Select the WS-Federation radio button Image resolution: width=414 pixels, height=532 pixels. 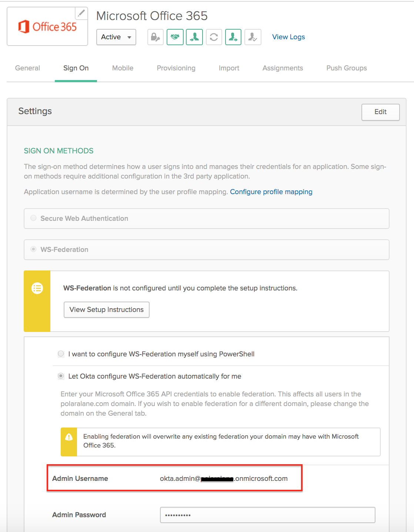[34, 249]
